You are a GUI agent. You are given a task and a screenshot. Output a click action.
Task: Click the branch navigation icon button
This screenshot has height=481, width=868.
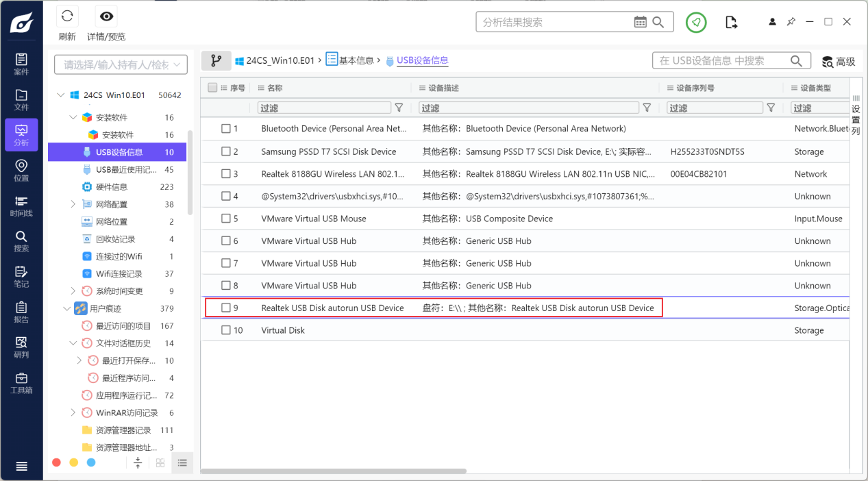click(216, 60)
